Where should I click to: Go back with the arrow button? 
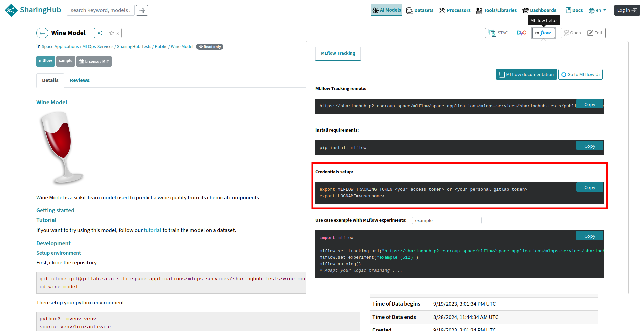click(42, 33)
